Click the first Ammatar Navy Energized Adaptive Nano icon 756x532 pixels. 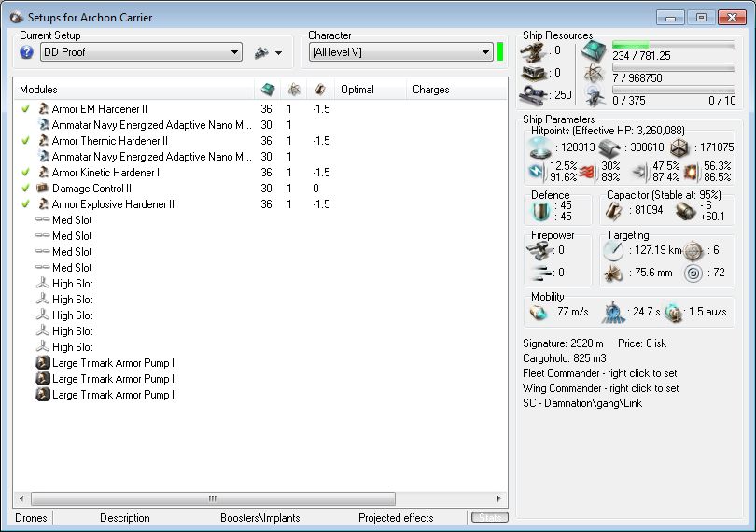point(43,125)
